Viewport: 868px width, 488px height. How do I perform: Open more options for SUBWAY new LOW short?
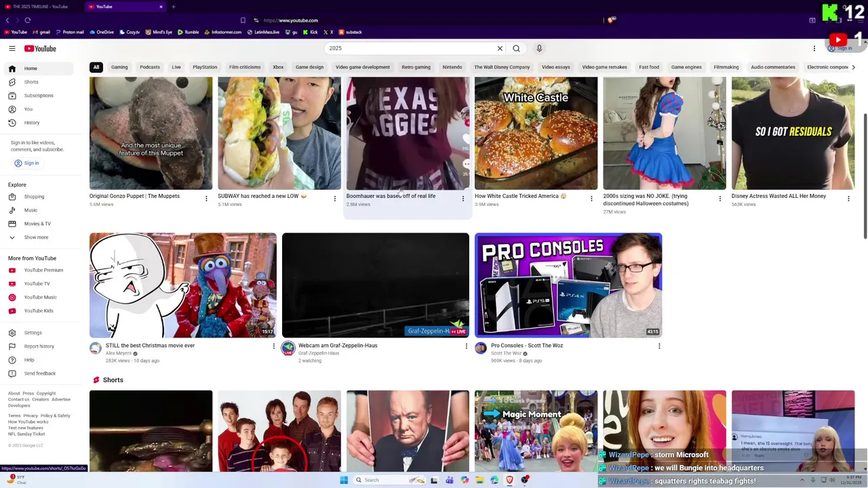coord(334,199)
